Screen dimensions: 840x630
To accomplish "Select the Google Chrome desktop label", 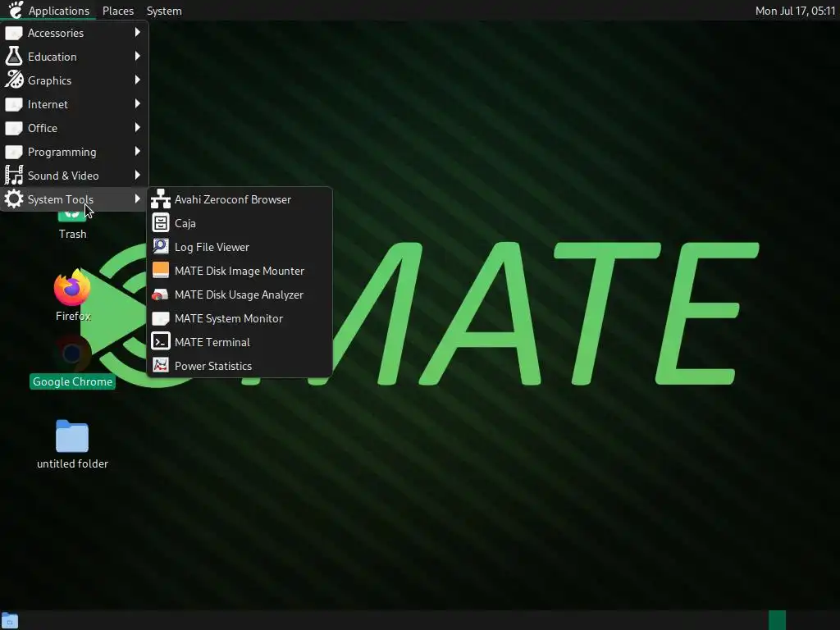I will [x=72, y=381].
